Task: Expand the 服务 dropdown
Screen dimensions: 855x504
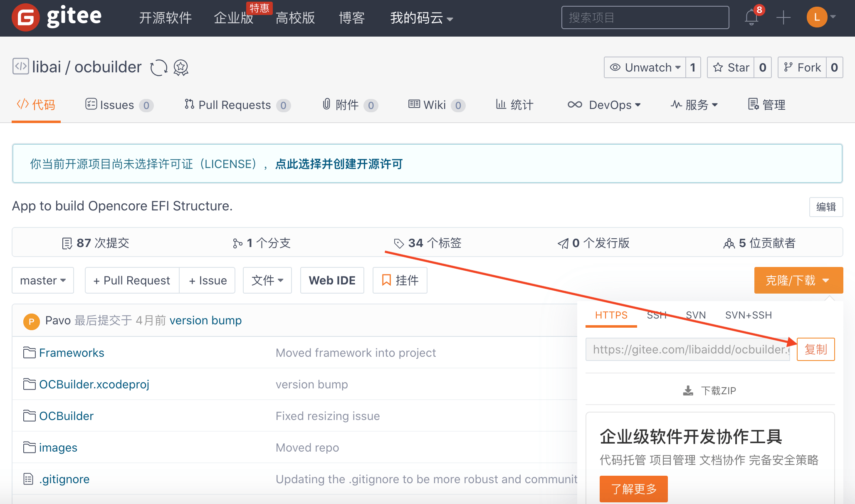Action: point(694,105)
